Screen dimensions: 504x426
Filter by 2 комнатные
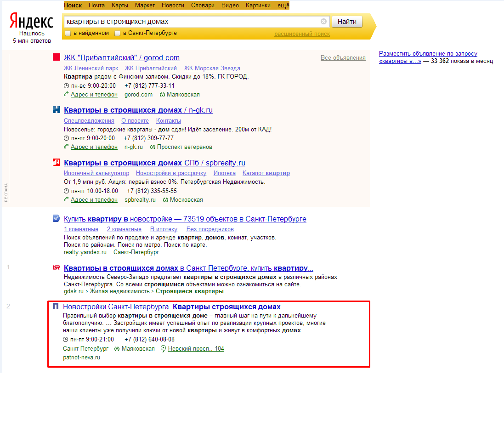124,229
